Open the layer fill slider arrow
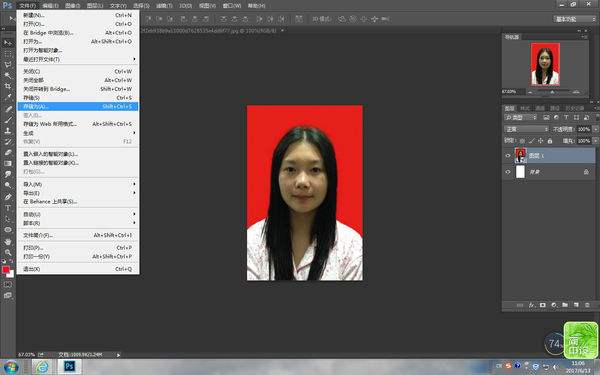600x375 pixels. point(595,141)
